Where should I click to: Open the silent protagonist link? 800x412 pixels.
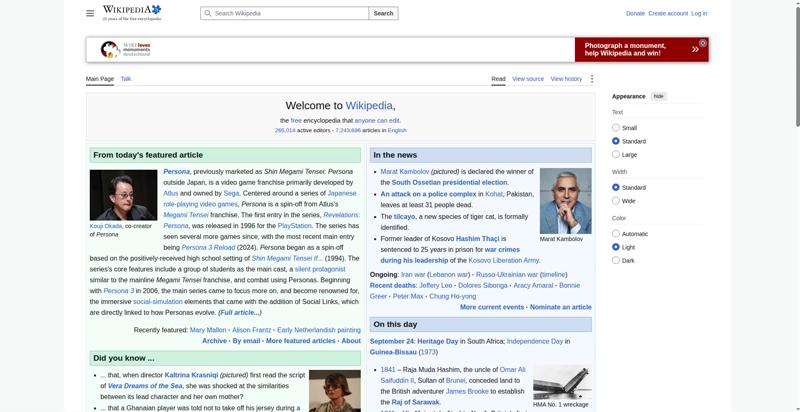click(x=320, y=269)
